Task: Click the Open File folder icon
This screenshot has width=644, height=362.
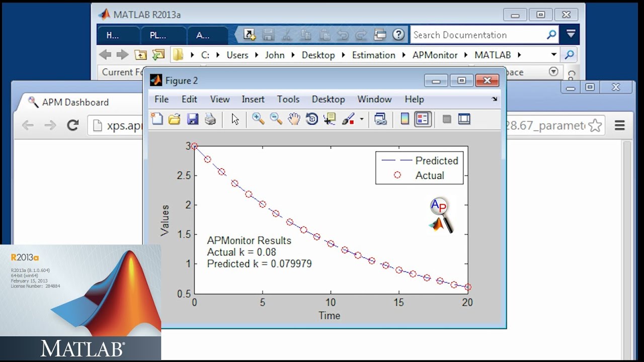Action: [x=175, y=119]
